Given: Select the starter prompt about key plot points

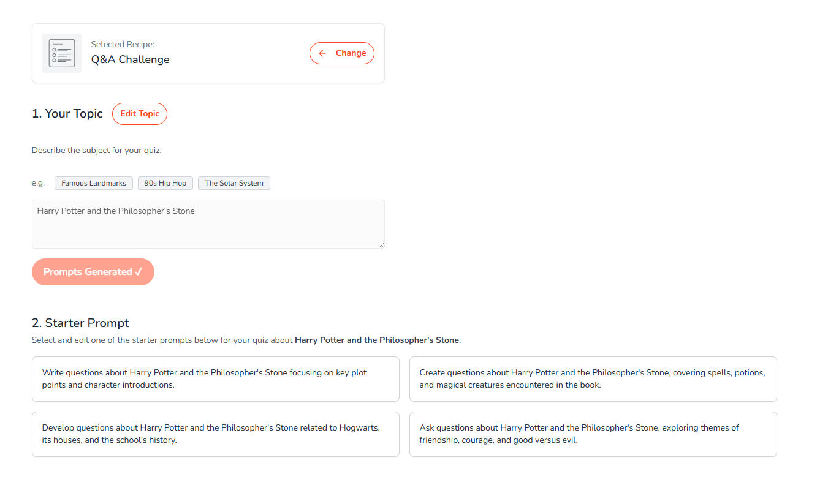Looking at the screenshot, I should [x=215, y=378].
